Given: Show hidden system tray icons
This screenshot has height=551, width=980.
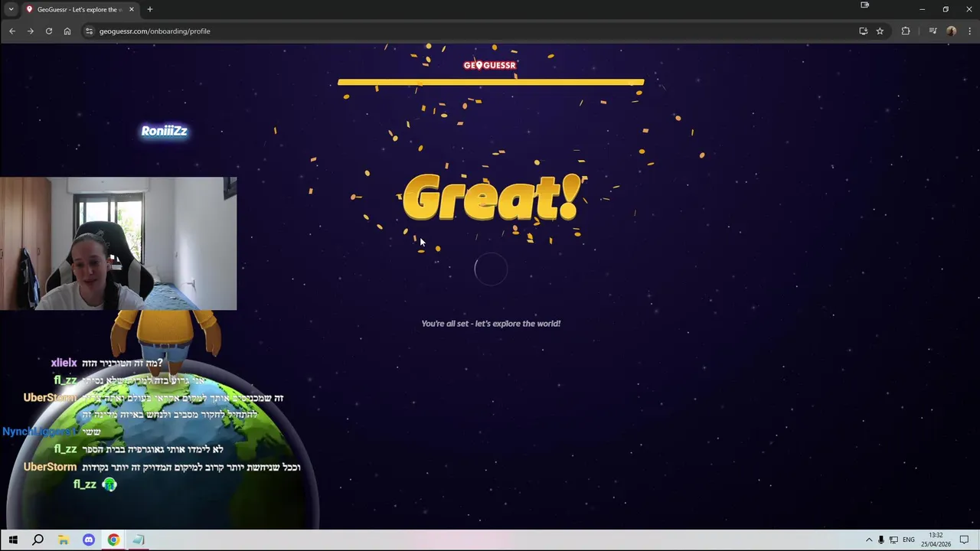Looking at the screenshot, I should click(869, 540).
